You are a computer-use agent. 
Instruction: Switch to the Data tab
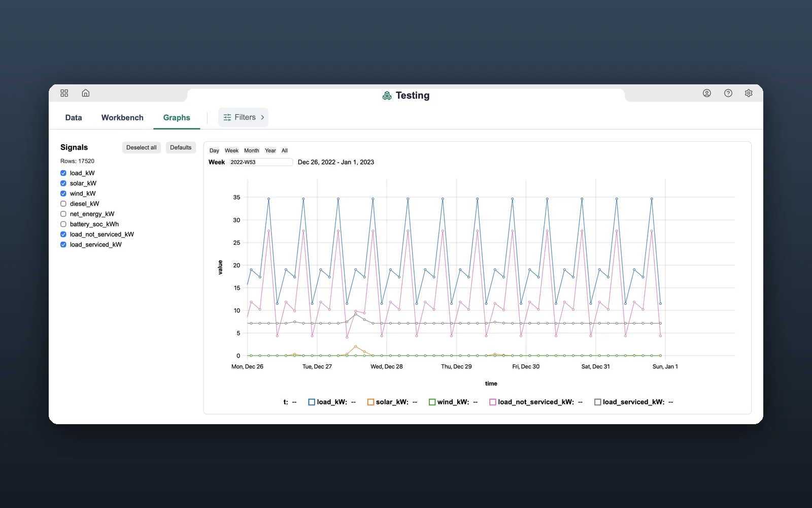[x=74, y=117]
